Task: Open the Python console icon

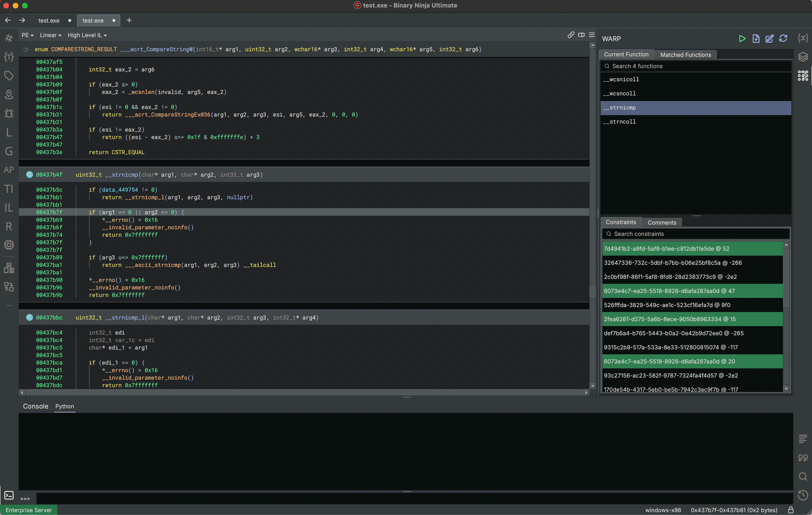Action: click(x=9, y=495)
